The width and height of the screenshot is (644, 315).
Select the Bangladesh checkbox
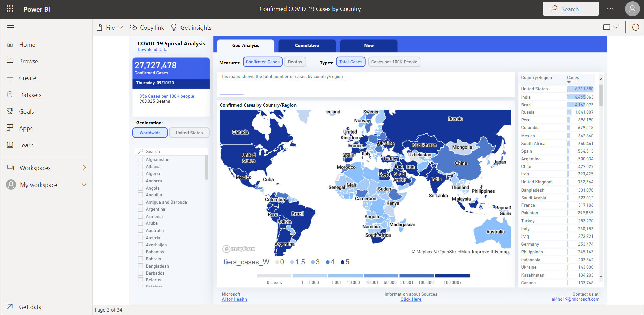(141, 266)
